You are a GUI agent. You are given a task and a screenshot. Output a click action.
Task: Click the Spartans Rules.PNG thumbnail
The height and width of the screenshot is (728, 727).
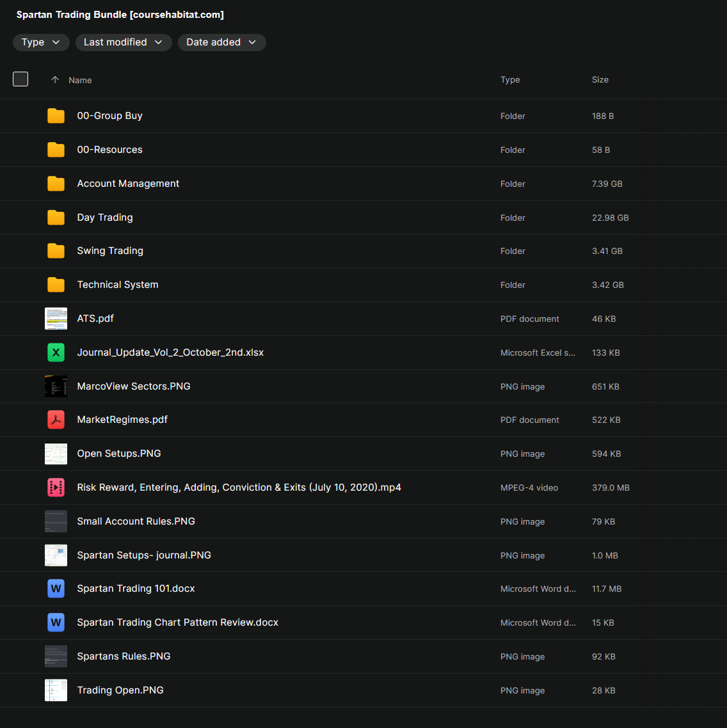click(x=56, y=656)
